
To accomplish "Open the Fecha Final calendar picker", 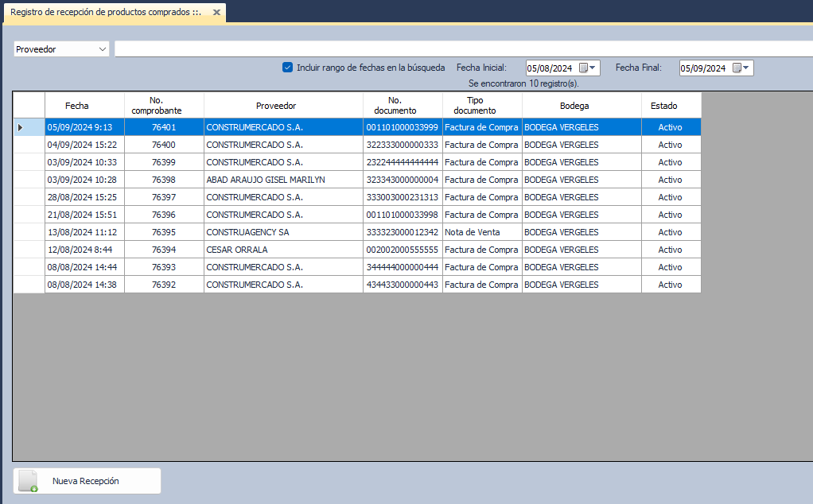I will (x=741, y=68).
